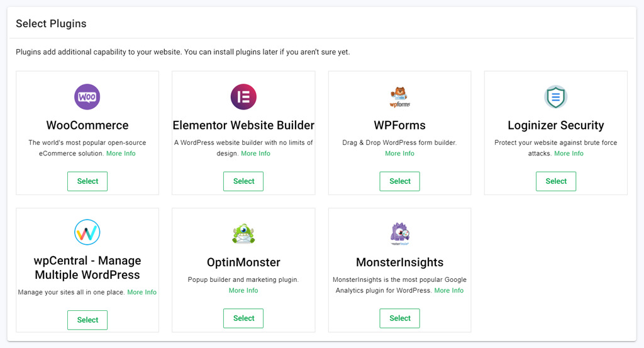644x348 pixels.
Task: Click the OptinMonster green monster icon
Action: (x=243, y=233)
